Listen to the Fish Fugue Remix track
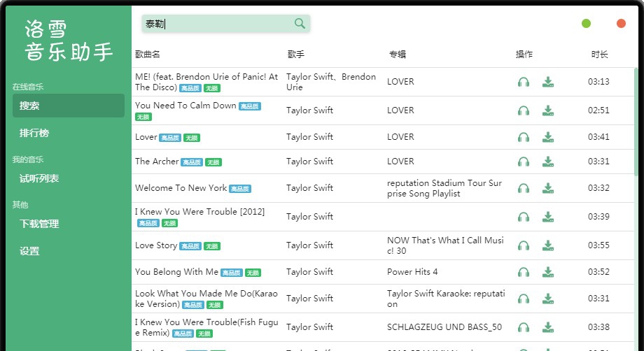This screenshot has height=351, width=644. [524, 328]
